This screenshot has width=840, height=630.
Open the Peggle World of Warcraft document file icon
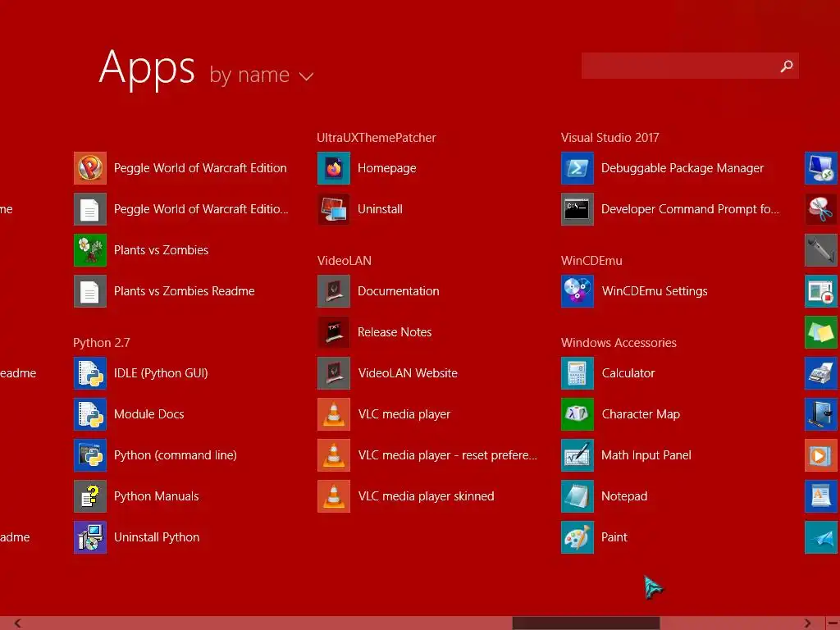pos(90,209)
